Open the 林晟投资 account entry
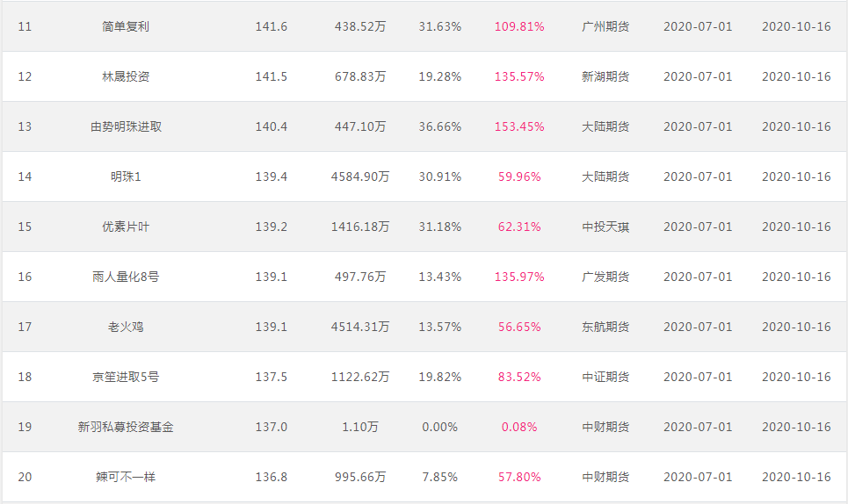The image size is (848, 504). tap(126, 76)
